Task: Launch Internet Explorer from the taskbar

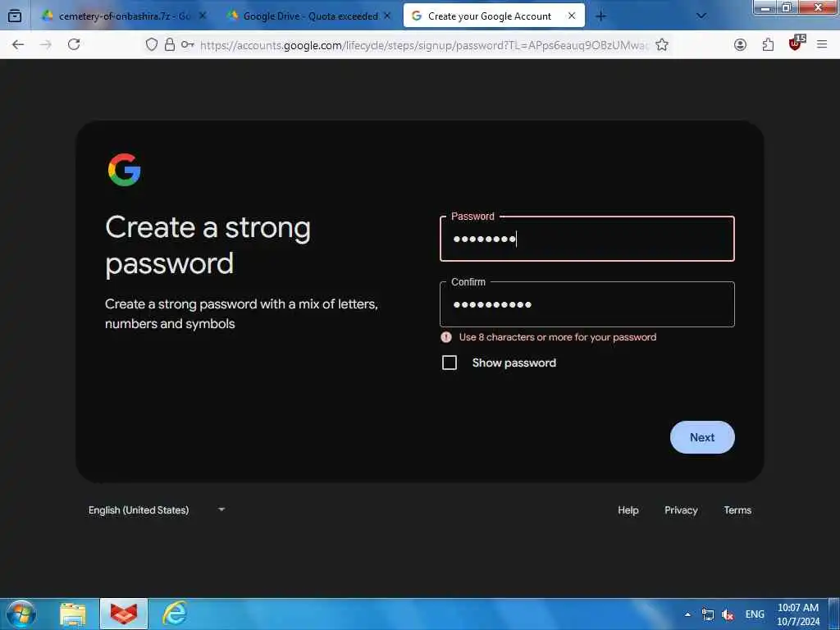Action: [x=174, y=614]
